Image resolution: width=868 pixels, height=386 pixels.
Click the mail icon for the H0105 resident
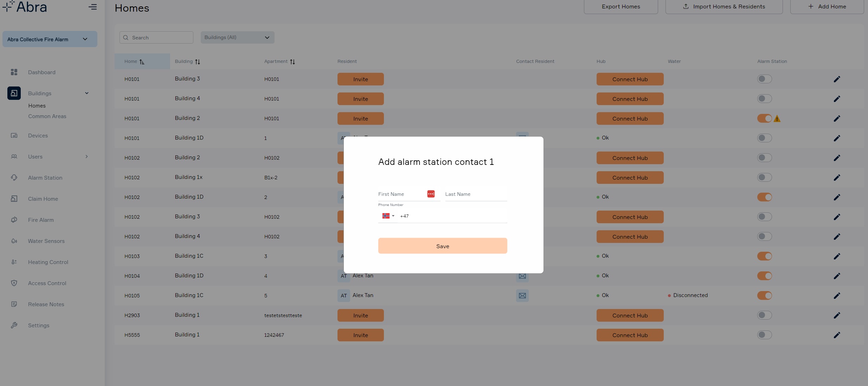[x=522, y=296]
